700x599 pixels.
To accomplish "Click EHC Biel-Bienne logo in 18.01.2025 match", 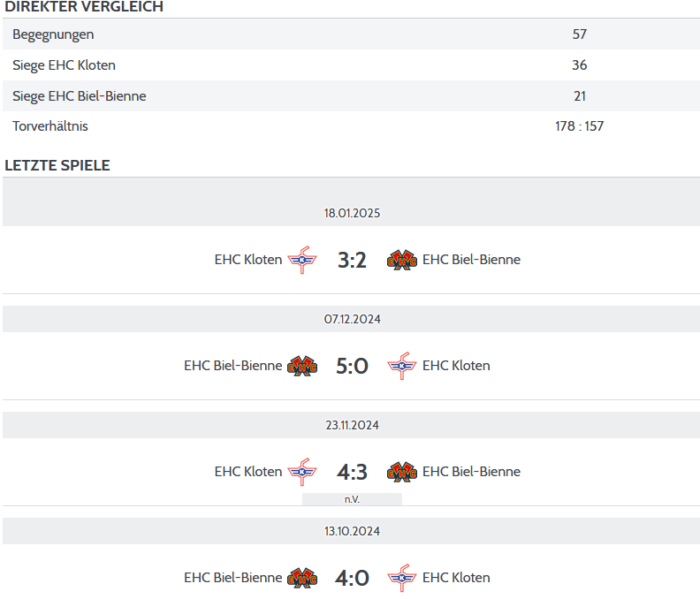I will coord(402,260).
